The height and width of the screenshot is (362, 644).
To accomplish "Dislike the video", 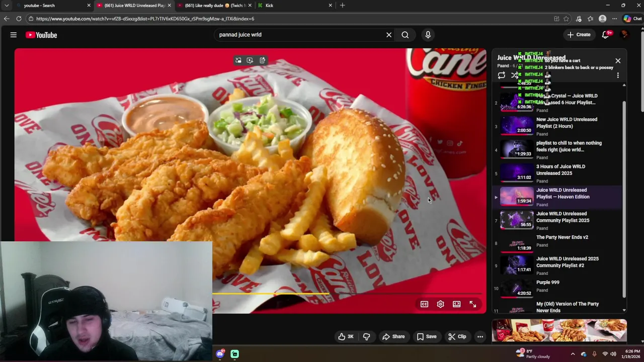I will point(366,336).
